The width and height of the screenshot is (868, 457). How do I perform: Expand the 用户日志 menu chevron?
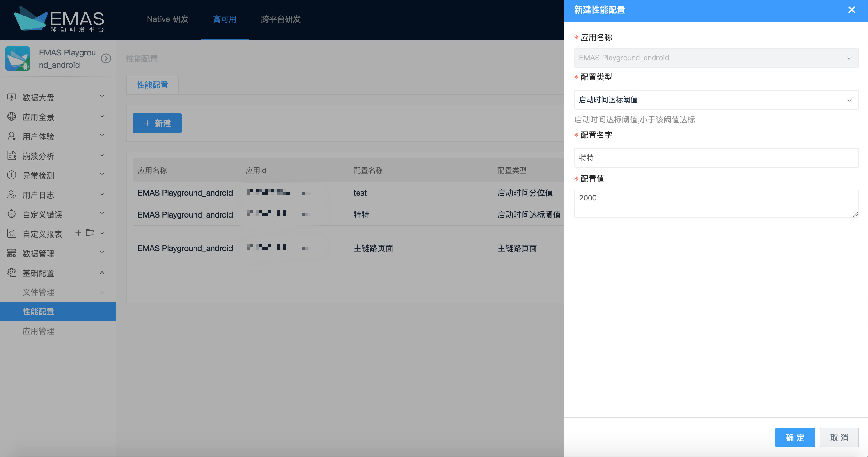click(102, 194)
